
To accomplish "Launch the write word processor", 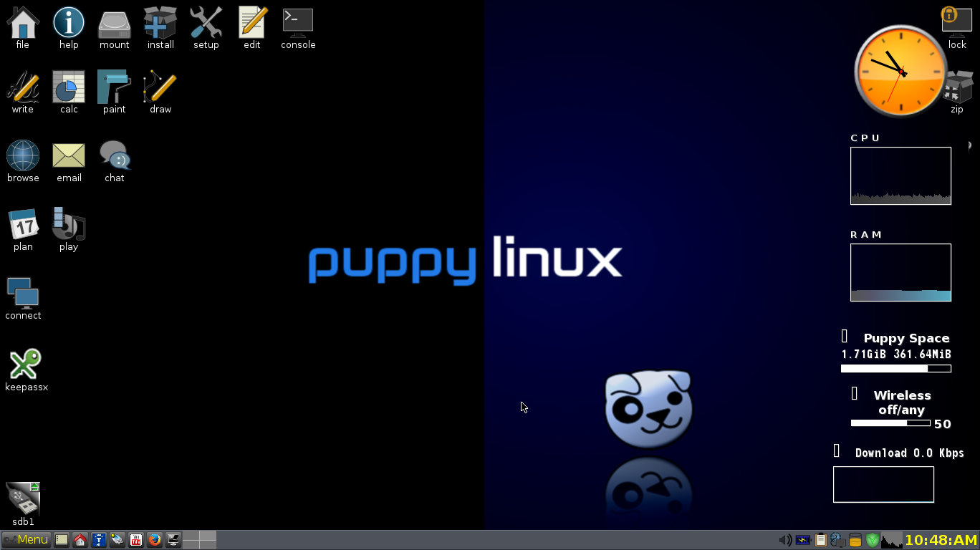I will coord(23,86).
